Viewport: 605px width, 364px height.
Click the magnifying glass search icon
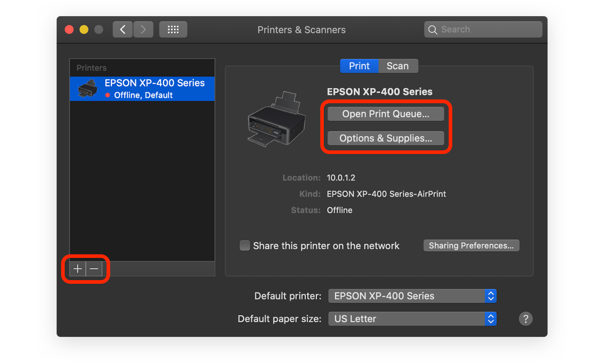432,29
